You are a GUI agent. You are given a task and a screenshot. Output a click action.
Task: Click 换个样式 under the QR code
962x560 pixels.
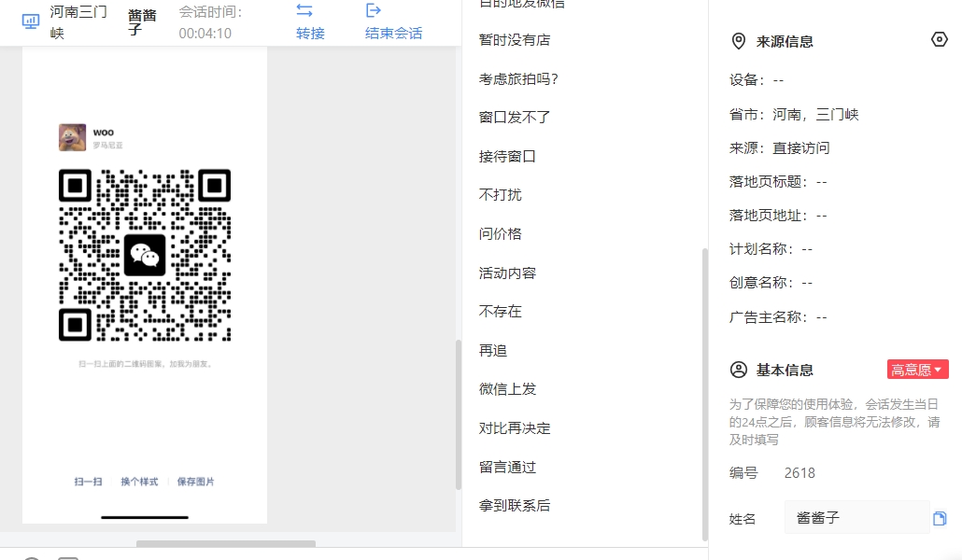pyautogui.click(x=139, y=482)
